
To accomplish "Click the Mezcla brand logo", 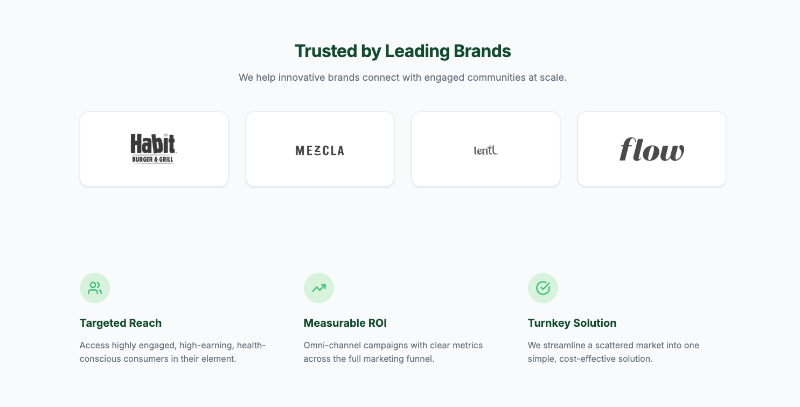I will tap(320, 150).
